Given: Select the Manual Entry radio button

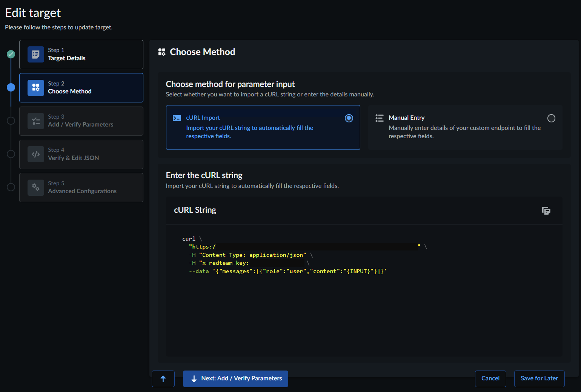Looking at the screenshot, I should pyautogui.click(x=551, y=118).
